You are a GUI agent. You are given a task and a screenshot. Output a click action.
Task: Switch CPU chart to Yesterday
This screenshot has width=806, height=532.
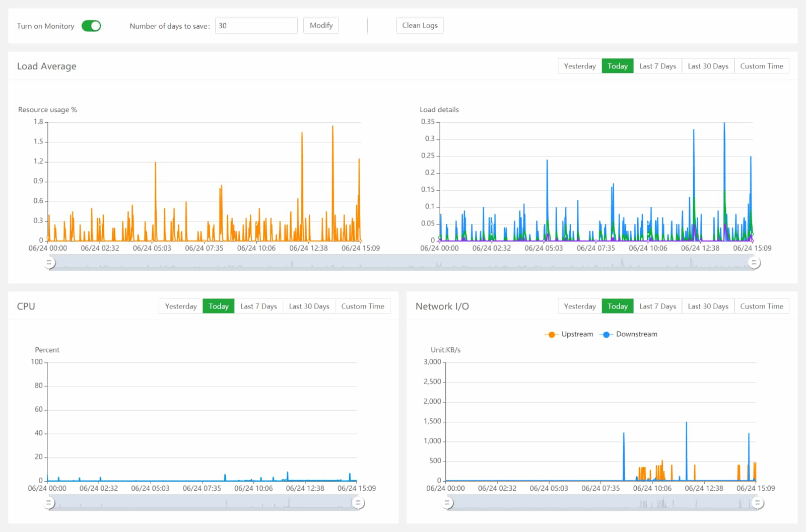pos(181,306)
